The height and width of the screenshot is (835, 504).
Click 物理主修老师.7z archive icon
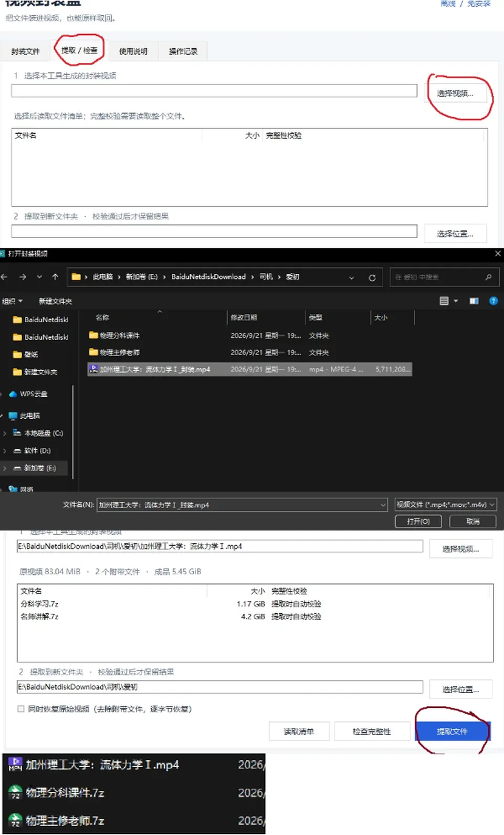coord(15,820)
